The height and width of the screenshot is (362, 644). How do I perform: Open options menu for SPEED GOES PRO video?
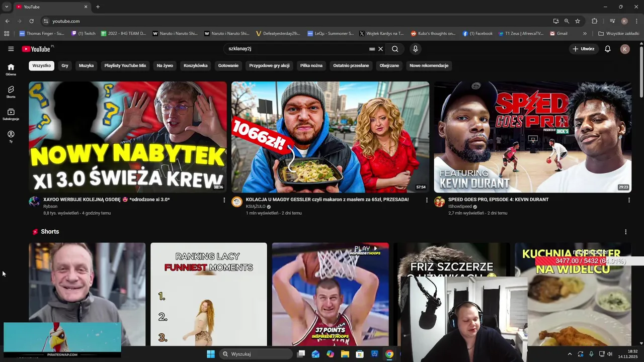coord(629,200)
